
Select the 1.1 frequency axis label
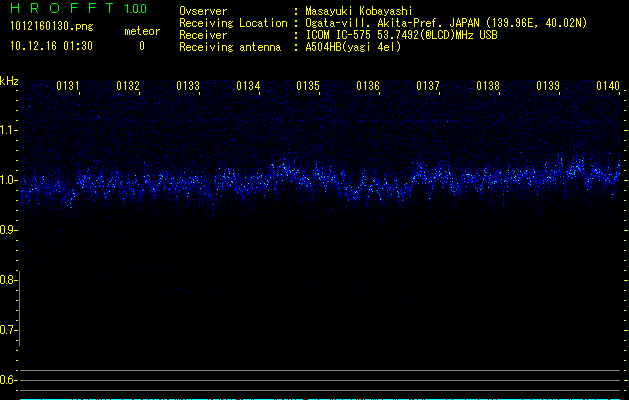[9, 130]
